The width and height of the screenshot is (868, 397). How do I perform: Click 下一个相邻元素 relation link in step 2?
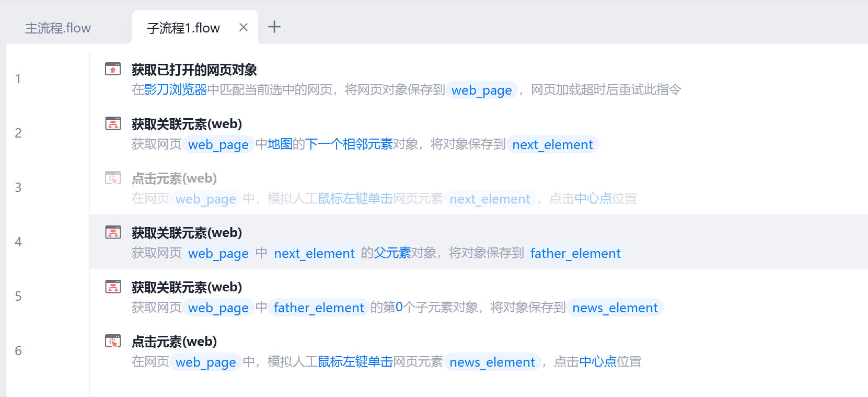pos(349,144)
